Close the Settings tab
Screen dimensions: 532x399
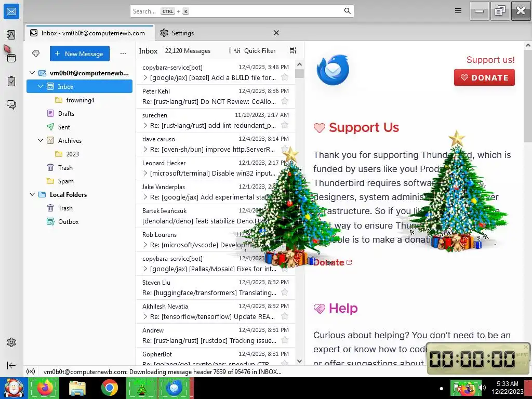[x=276, y=33]
